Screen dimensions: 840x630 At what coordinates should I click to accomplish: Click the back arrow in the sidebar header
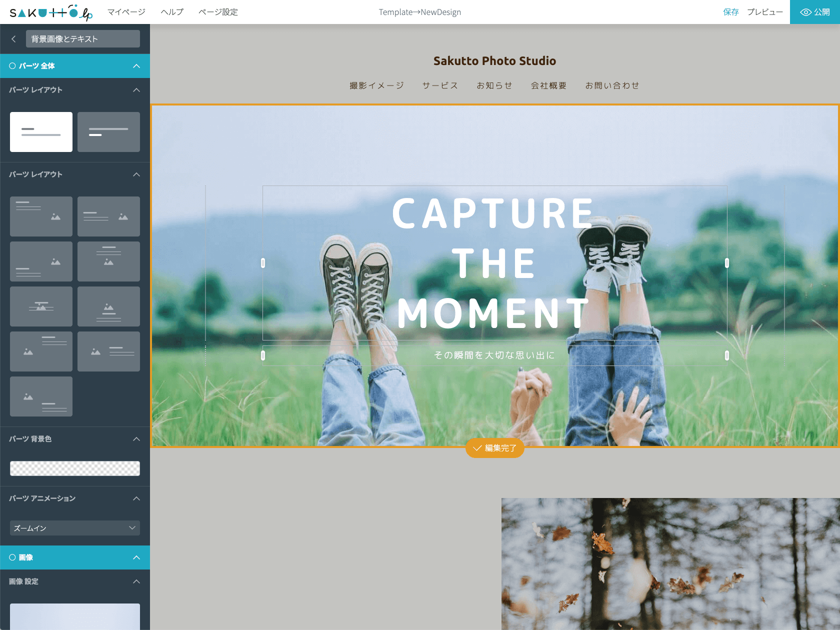click(13, 39)
